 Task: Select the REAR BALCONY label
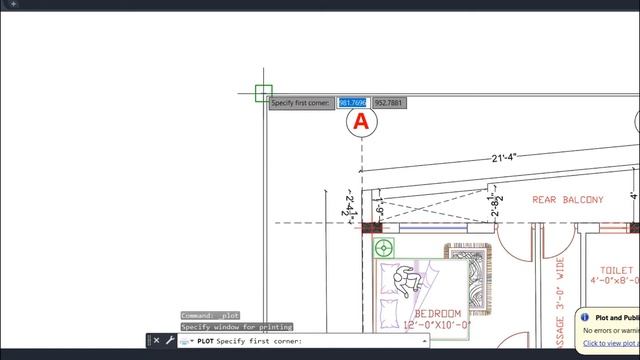pyautogui.click(x=567, y=200)
